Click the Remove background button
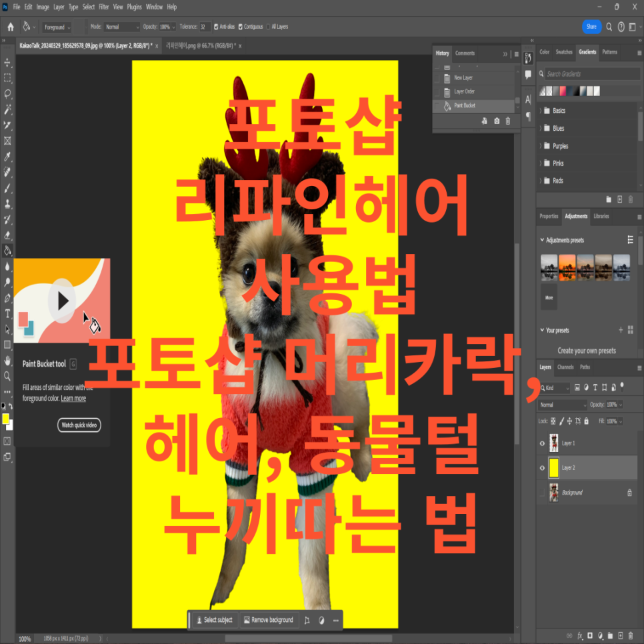Screen dimensions: 644x644 click(269, 620)
